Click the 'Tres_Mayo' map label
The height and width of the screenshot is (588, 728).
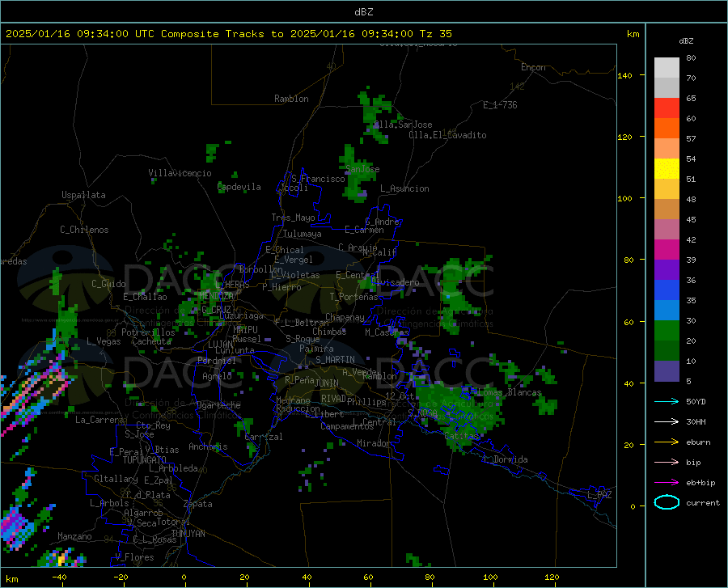[293, 218]
